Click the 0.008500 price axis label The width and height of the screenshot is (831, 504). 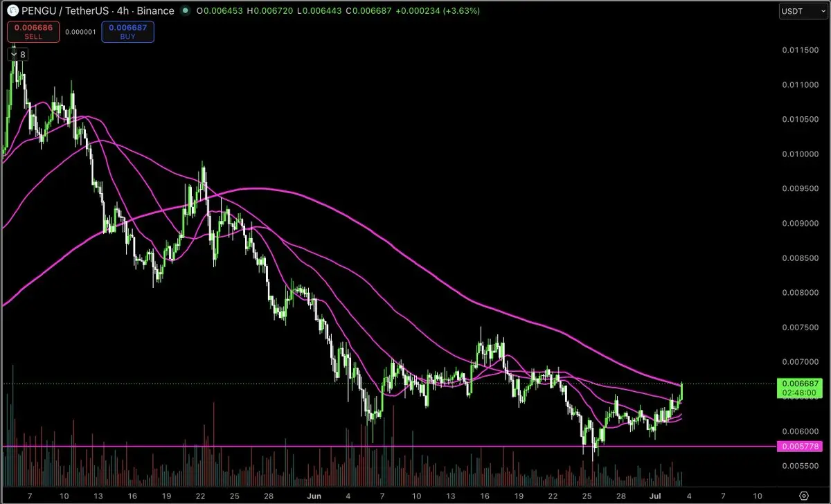(800, 258)
